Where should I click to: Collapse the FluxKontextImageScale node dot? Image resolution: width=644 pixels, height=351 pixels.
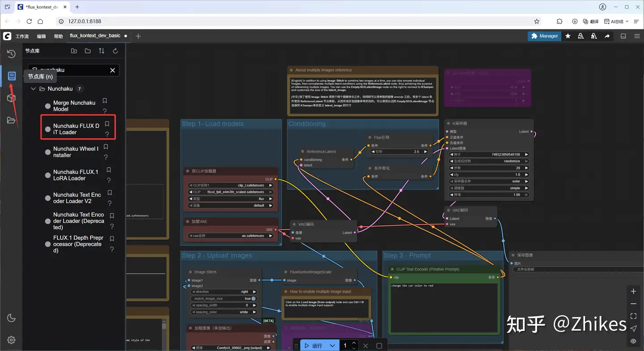click(285, 272)
